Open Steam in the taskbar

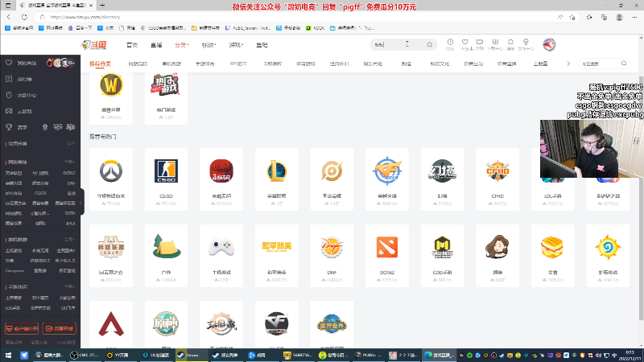pyautogui.click(x=190, y=355)
